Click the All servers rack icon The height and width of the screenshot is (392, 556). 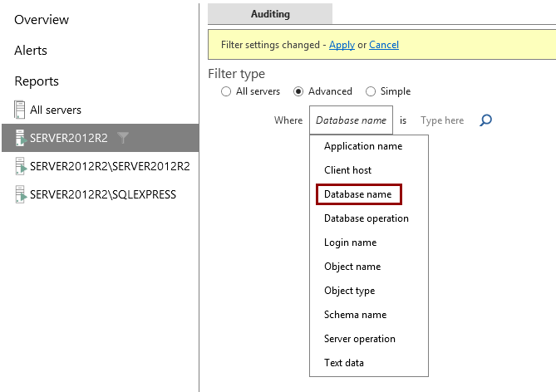[19, 110]
